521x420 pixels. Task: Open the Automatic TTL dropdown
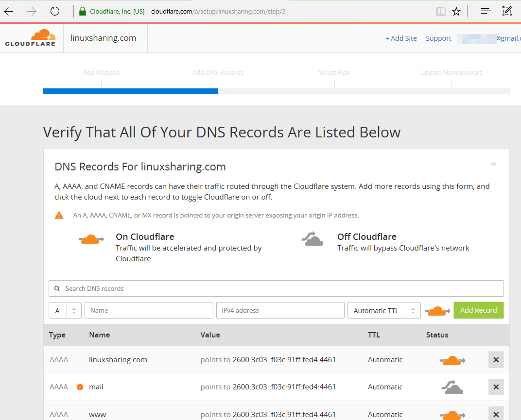click(383, 311)
